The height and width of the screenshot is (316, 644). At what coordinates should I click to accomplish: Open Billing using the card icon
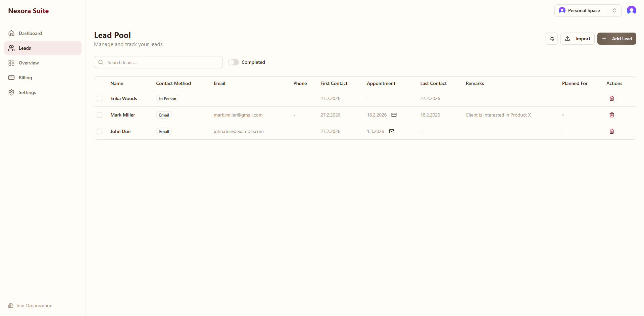click(x=11, y=78)
